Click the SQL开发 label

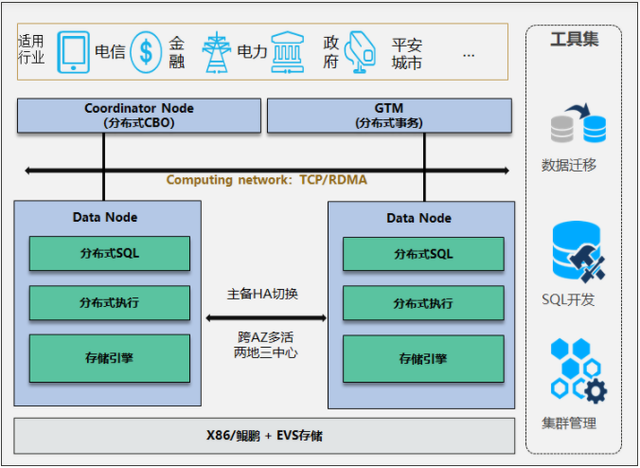pyautogui.click(x=568, y=300)
